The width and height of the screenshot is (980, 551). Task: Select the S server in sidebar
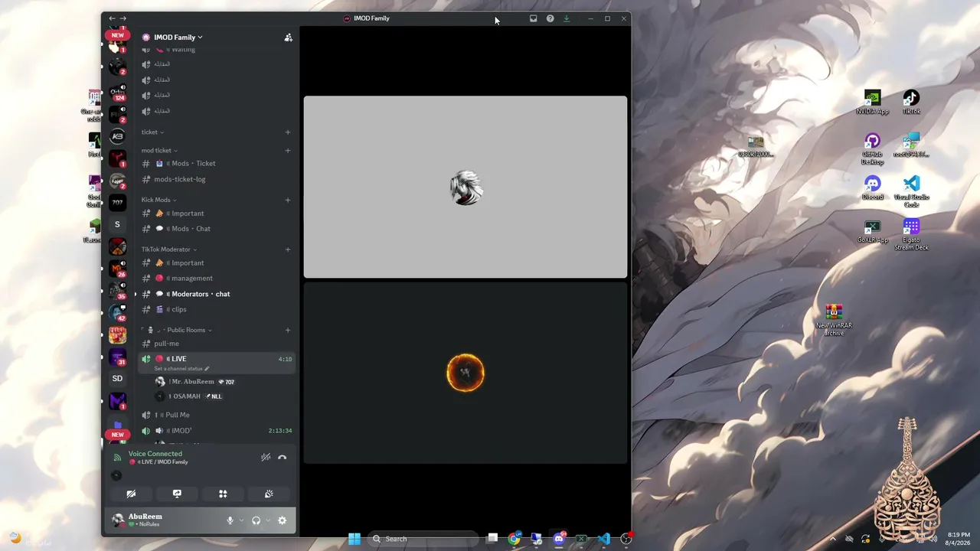click(x=117, y=224)
